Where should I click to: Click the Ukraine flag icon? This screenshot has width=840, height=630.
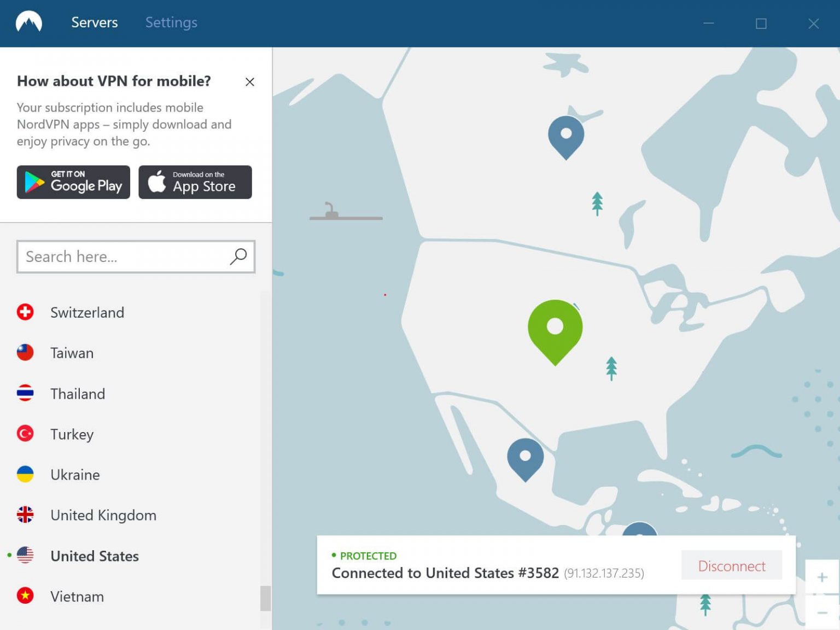[x=25, y=474]
